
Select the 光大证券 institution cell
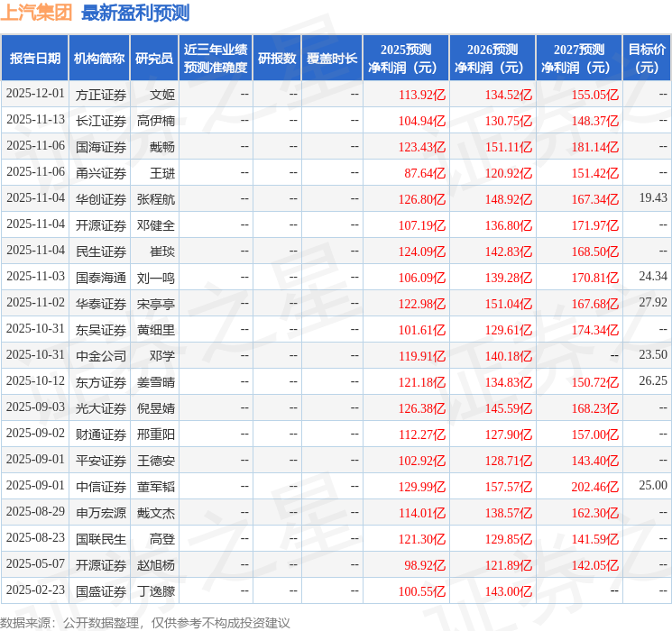click(x=101, y=408)
